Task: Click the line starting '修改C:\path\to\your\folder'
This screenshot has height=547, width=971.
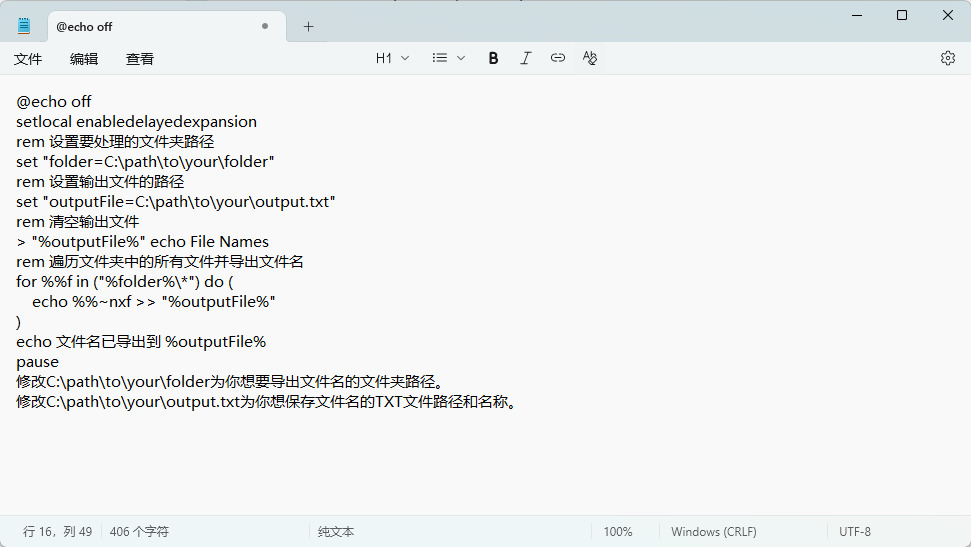Action: 230,382
